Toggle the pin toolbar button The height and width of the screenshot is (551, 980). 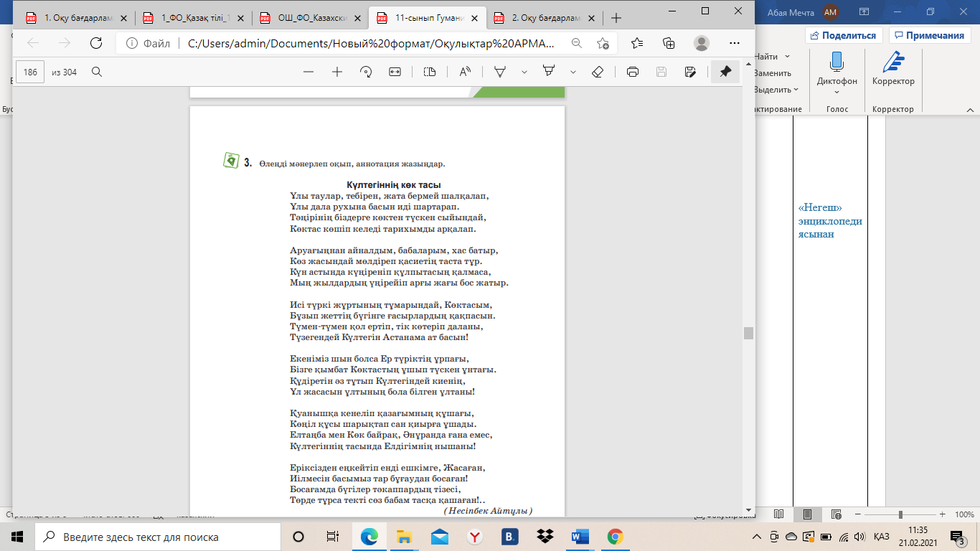(725, 72)
